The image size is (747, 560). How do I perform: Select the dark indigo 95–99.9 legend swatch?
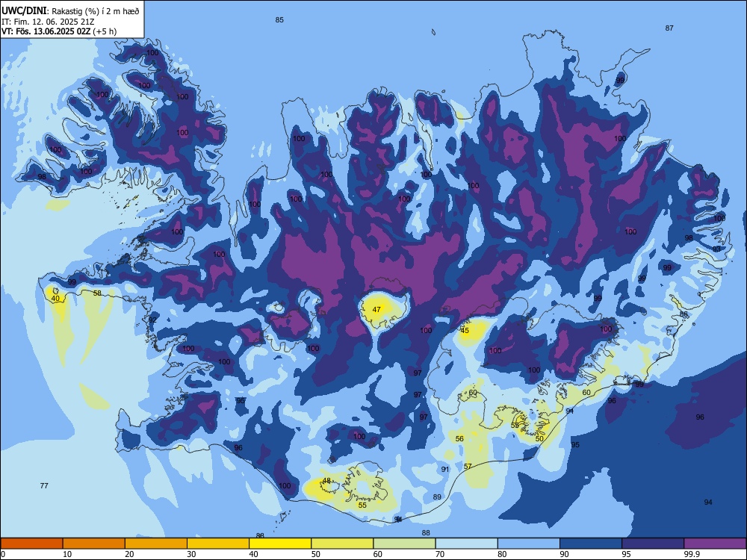tap(653, 544)
